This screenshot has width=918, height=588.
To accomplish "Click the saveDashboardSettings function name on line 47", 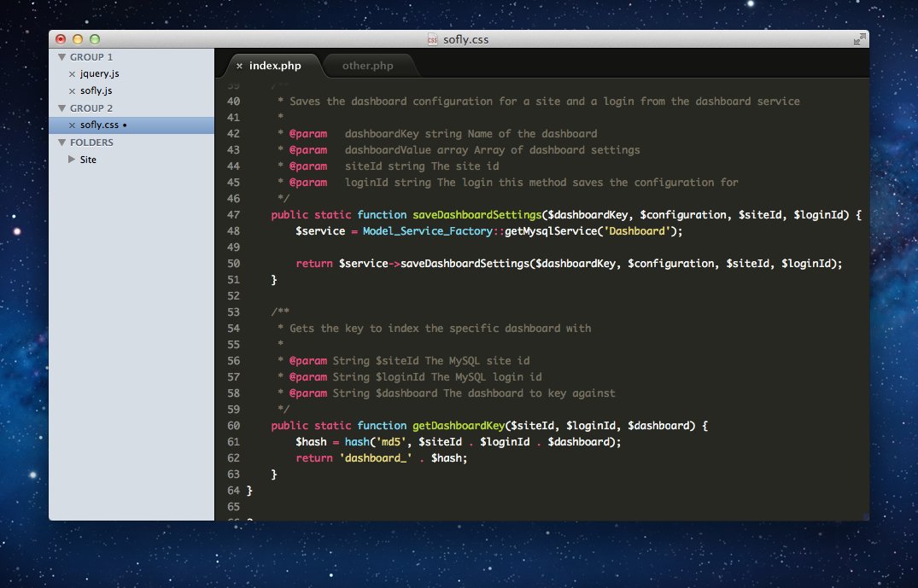I will tap(477, 215).
